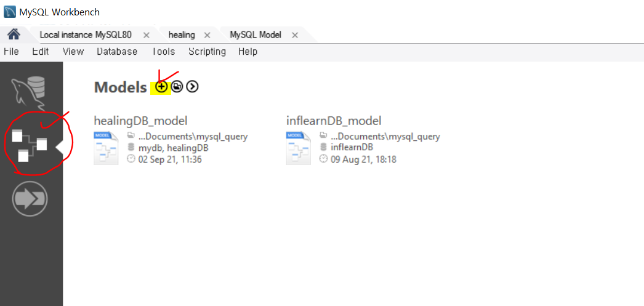This screenshot has height=306, width=644.
Task: Open the File menu
Action: (11, 51)
